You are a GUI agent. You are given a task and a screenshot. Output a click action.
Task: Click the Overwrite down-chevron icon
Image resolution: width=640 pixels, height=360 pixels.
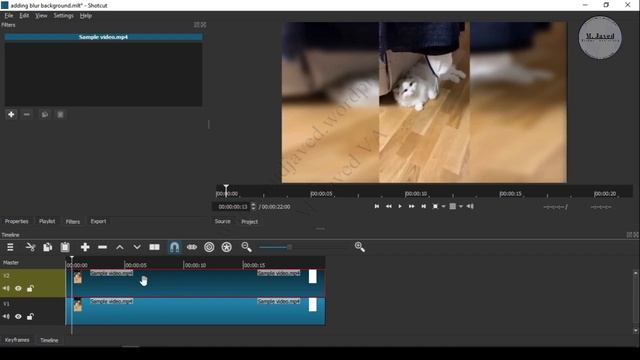[137, 247]
